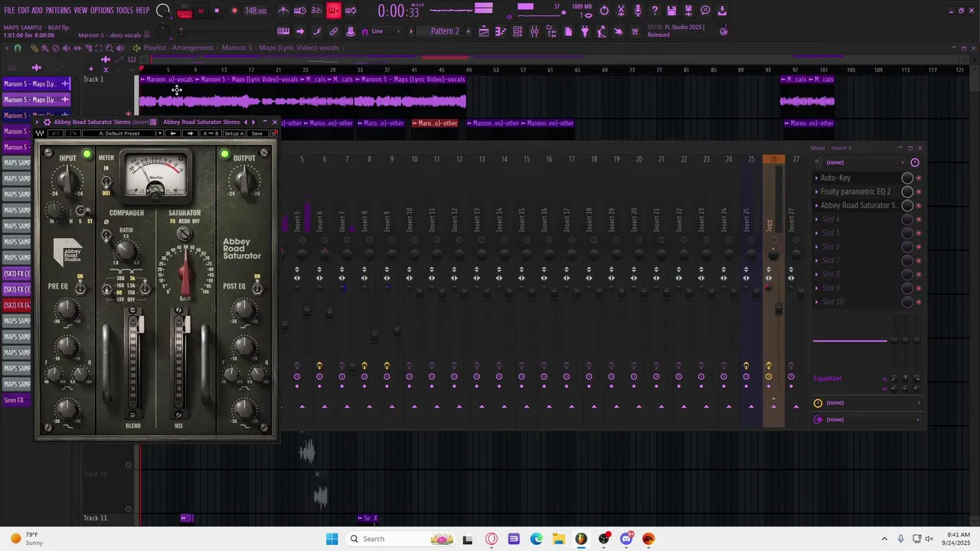The height and width of the screenshot is (551, 980).
Task: Toggle wait-for-input-to-start-playing icon
Action: click(x=300, y=11)
